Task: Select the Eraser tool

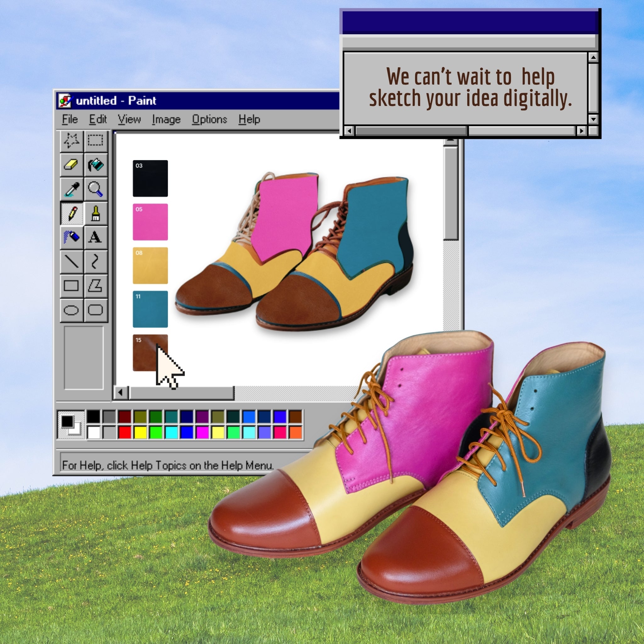Action: (71, 165)
